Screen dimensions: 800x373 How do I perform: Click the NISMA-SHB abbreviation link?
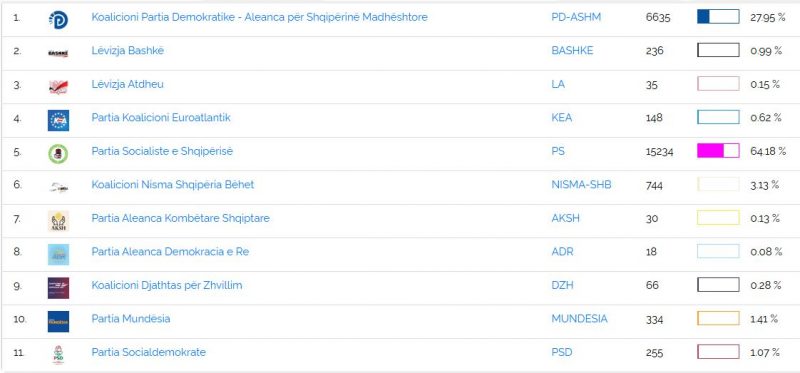point(581,185)
